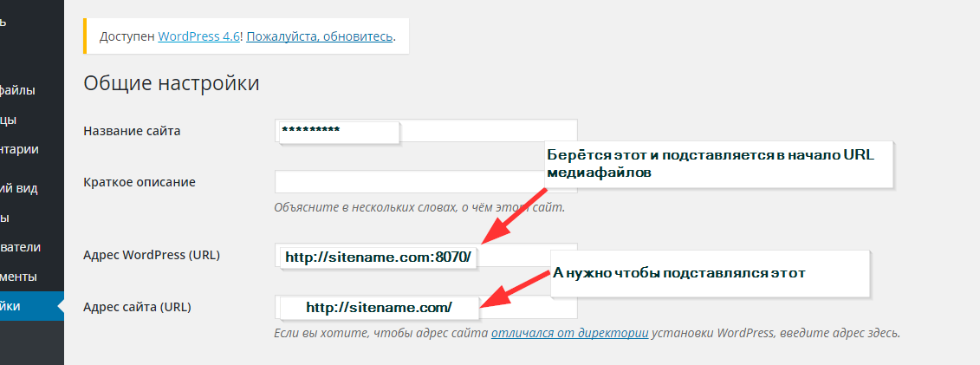The width and height of the screenshot is (980, 365).
Task: Follow the 'Пожалуйста, обновитесь' update link
Action: [320, 36]
